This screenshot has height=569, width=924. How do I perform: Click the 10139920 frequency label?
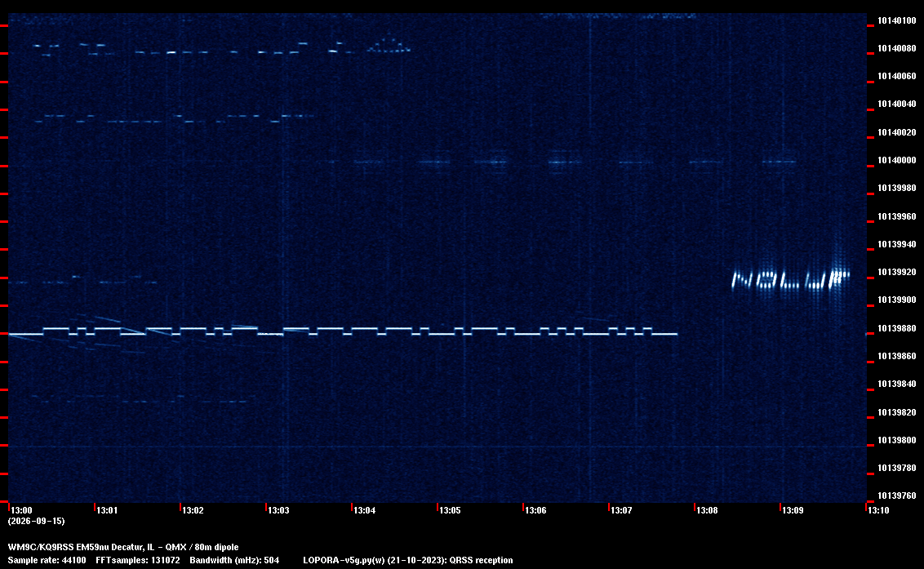897,272
